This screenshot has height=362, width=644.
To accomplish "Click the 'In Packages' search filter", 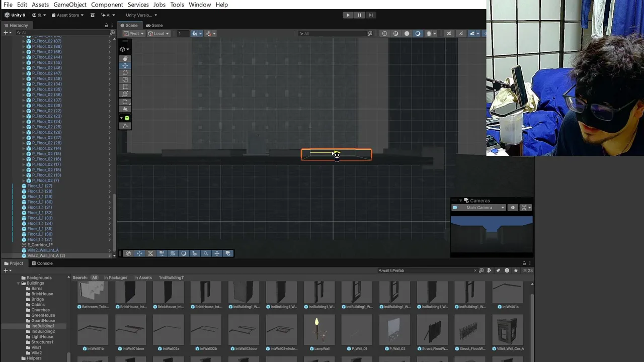I will (x=116, y=278).
